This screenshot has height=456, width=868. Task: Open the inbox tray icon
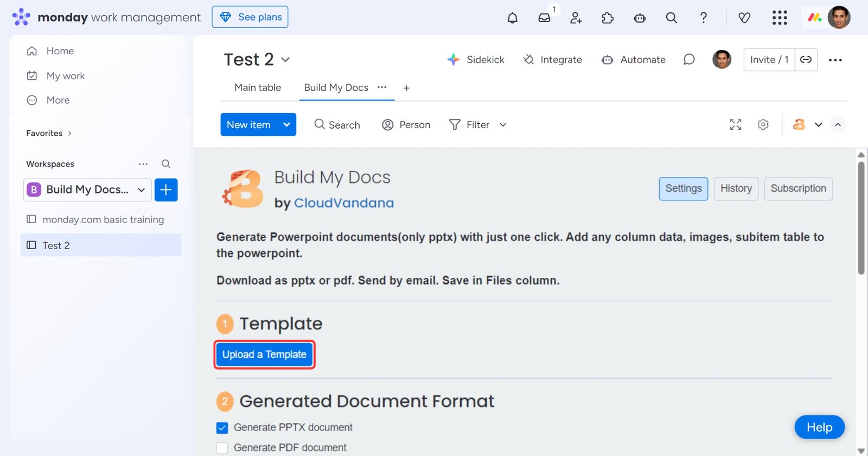pyautogui.click(x=544, y=18)
